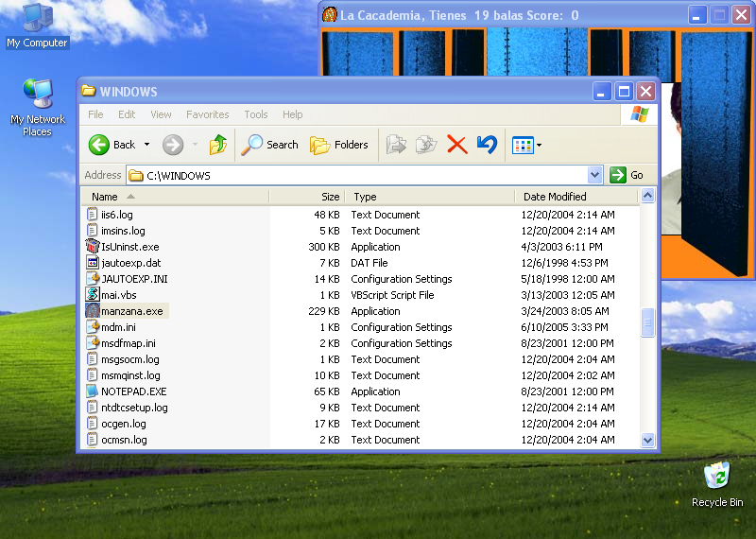Viewport: 756px width, 539px height.
Task: Select the ocmsn.log file icon
Action: coord(92,439)
